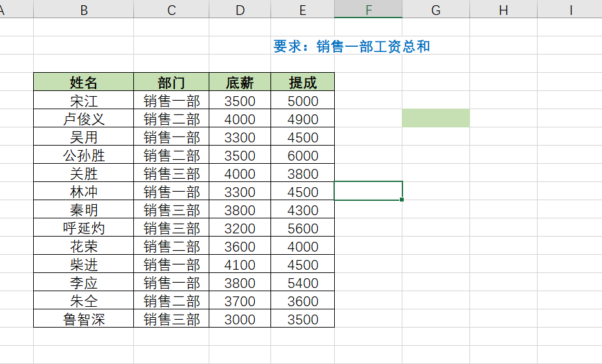The height and width of the screenshot is (364, 602).
Task: Click 朱仝's base salary 3700
Action: pos(240,300)
